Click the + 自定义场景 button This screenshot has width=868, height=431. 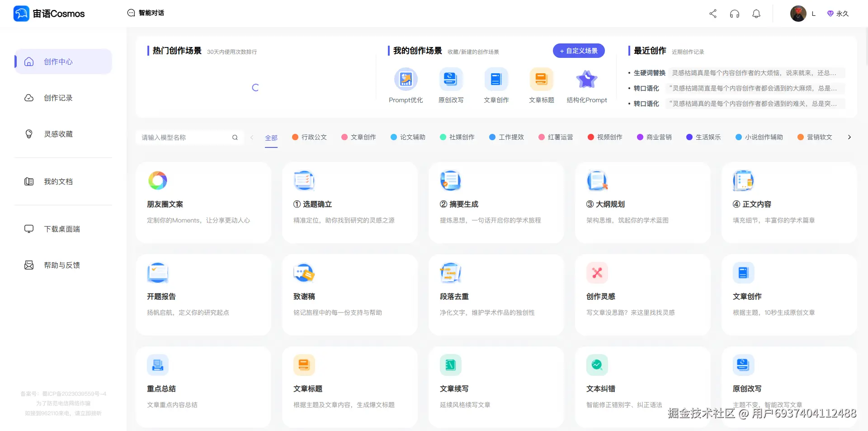coord(579,51)
